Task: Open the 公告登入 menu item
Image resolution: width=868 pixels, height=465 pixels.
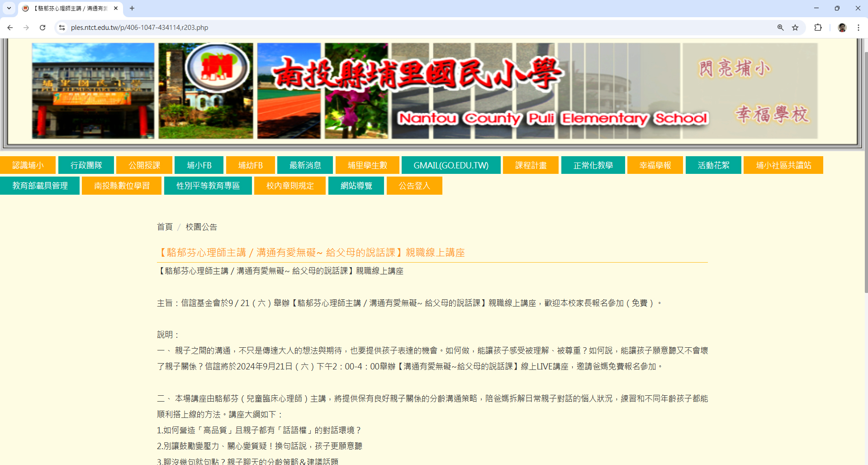Action: tap(414, 186)
